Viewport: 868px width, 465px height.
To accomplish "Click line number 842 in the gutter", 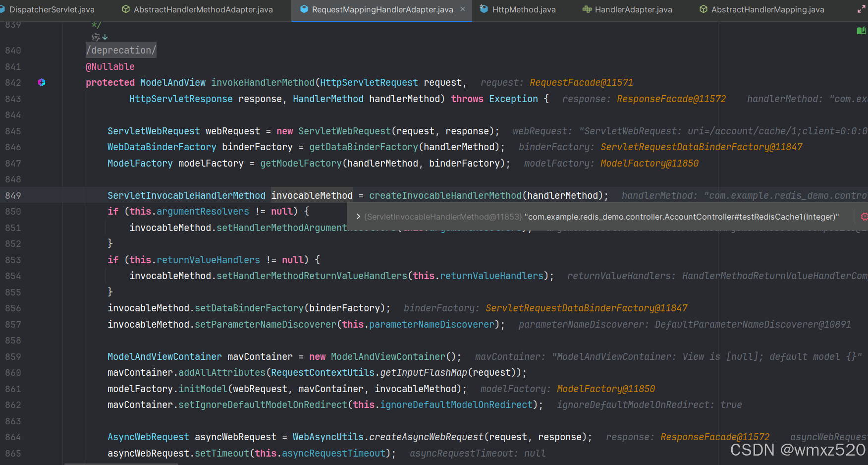I will tap(13, 83).
